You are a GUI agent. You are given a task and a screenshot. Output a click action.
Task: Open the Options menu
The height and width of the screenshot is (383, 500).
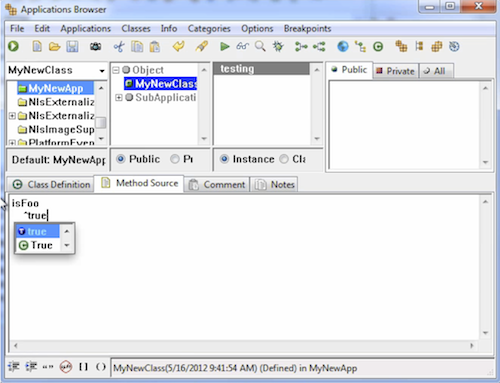(x=257, y=29)
